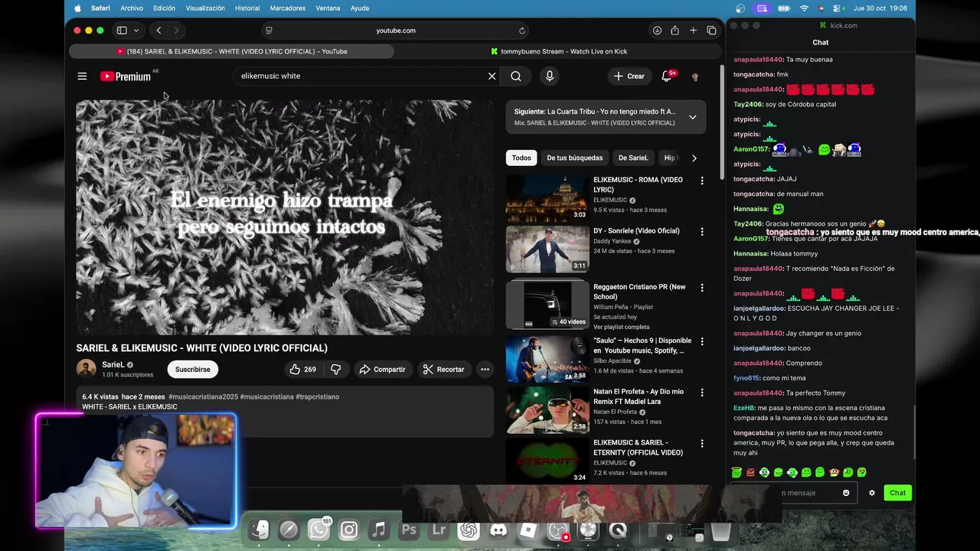The height and width of the screenshot is (551, 980).
Task: Open the Saulo Hechos 9 video thumbnail
Action: [x=547, y=359]
